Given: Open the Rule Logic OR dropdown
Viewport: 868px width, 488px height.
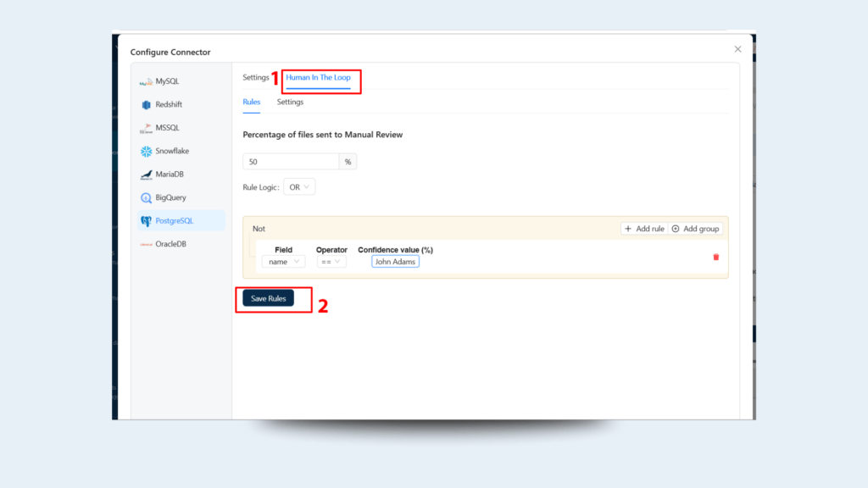Looking at the screenshot, I should [299, 187].
